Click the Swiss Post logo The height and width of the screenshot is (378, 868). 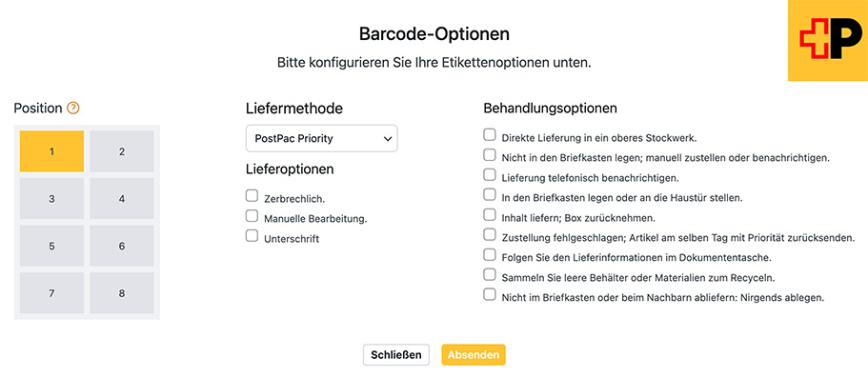(x=828, y=40)
